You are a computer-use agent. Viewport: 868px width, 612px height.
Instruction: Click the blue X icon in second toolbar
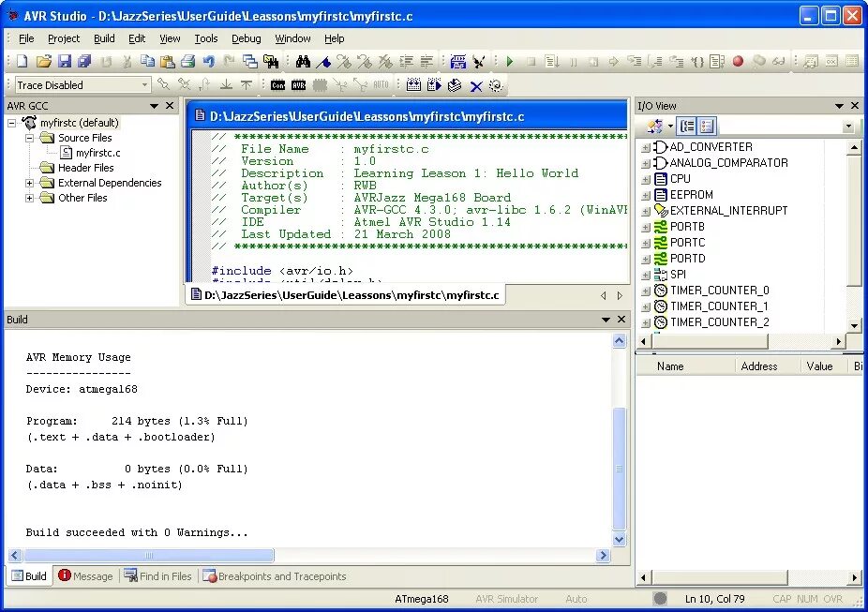click(x=476, y=86)
